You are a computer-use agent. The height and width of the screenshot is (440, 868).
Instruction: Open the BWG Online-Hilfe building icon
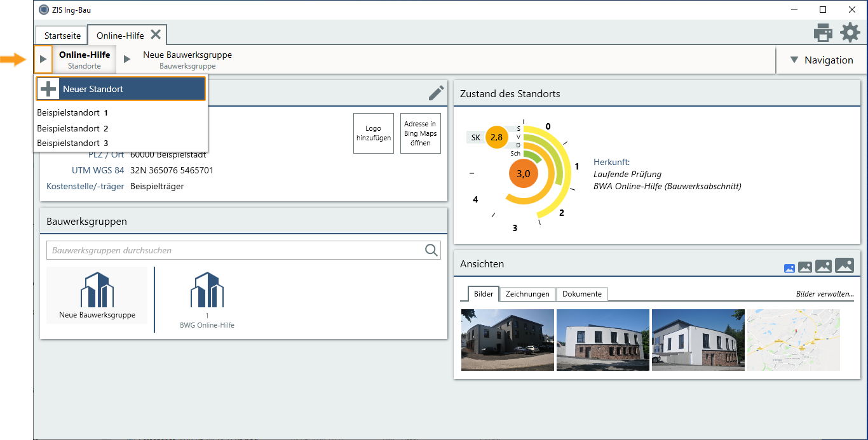pyautogui.click(x=207, y=291)
